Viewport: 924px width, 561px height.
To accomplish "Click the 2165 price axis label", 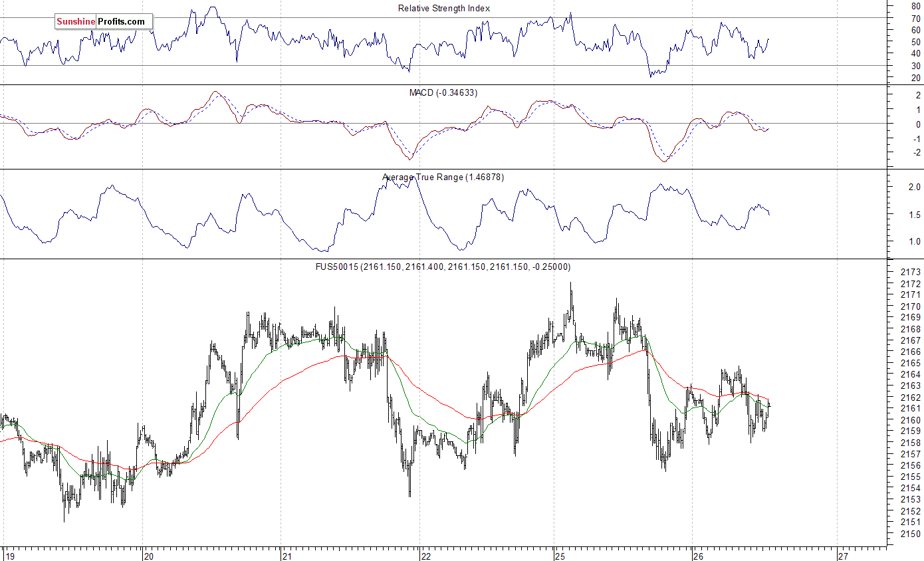I will (910, 364).
